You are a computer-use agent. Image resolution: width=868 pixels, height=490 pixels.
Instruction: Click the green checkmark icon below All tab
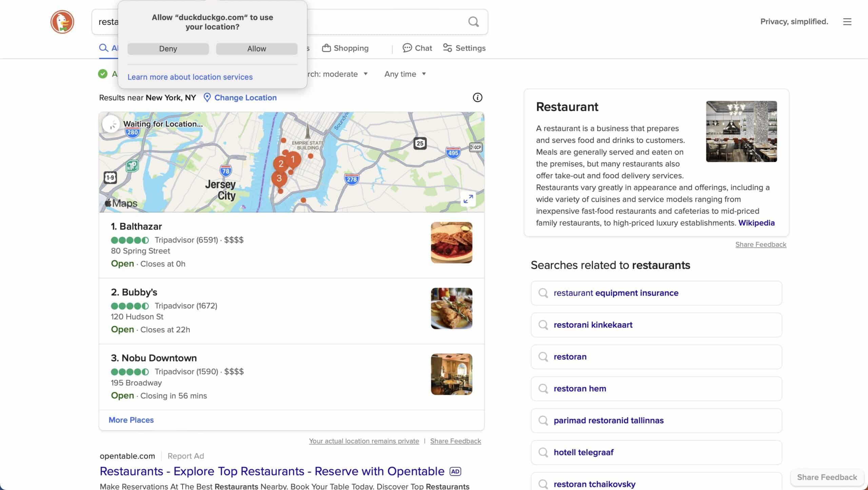pyautogui.click(x=103, y=74)
